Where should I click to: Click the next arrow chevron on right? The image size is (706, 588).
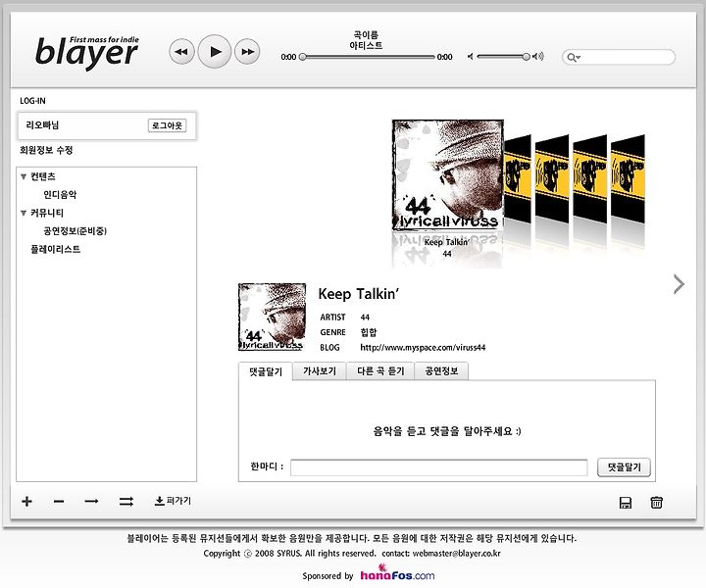pyautogui.click(x=679, y=284)
